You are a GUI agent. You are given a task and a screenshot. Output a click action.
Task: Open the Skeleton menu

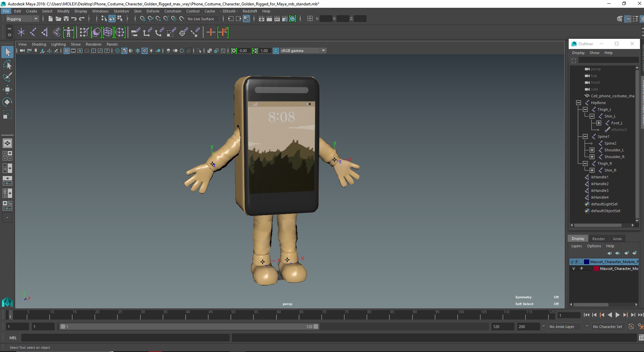[121, 11]
